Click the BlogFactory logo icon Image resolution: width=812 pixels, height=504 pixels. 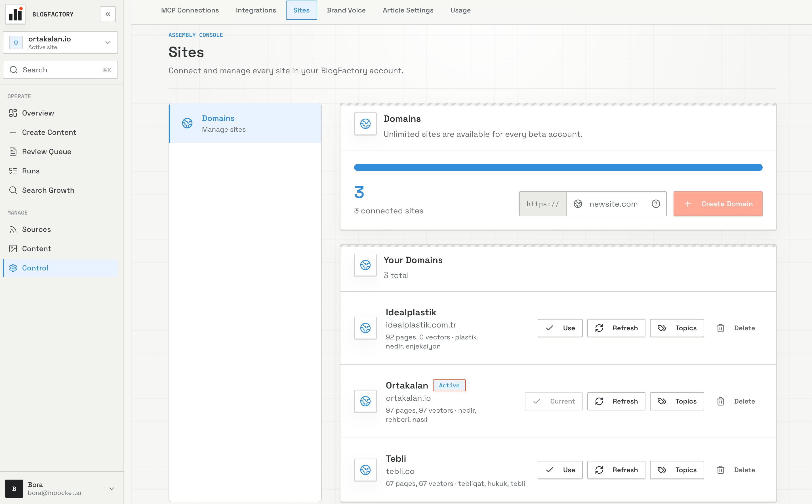click(15, 14)
